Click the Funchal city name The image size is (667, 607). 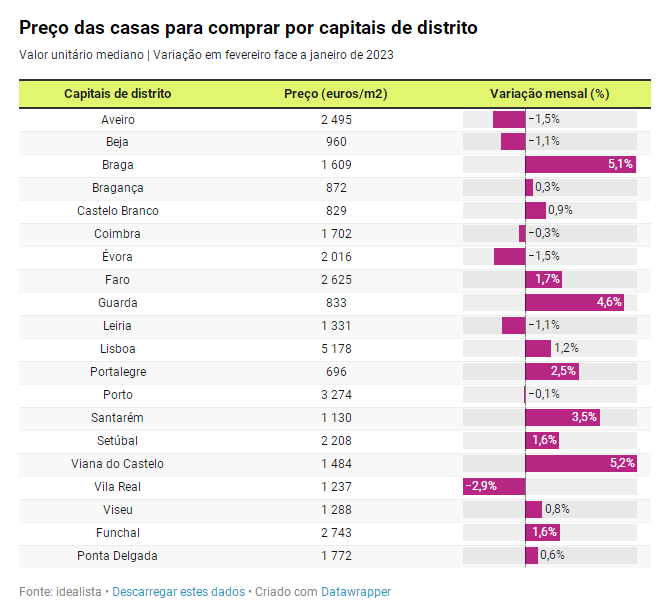tap(117, 533)
